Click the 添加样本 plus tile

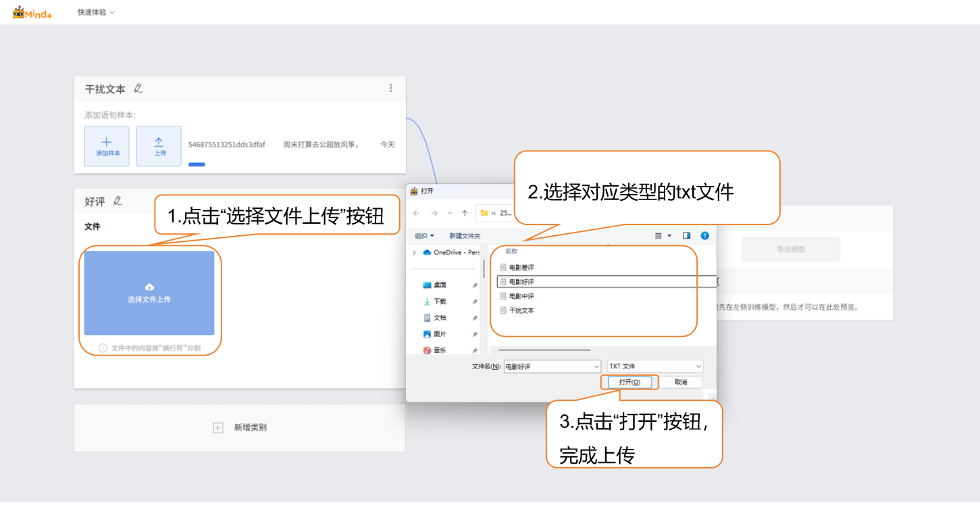107,146
